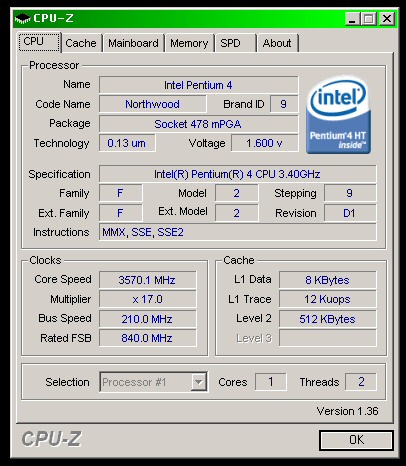Click the CPU-Z title bar text
Viewport: 406px width, 466px height.
tap(53, 18)
